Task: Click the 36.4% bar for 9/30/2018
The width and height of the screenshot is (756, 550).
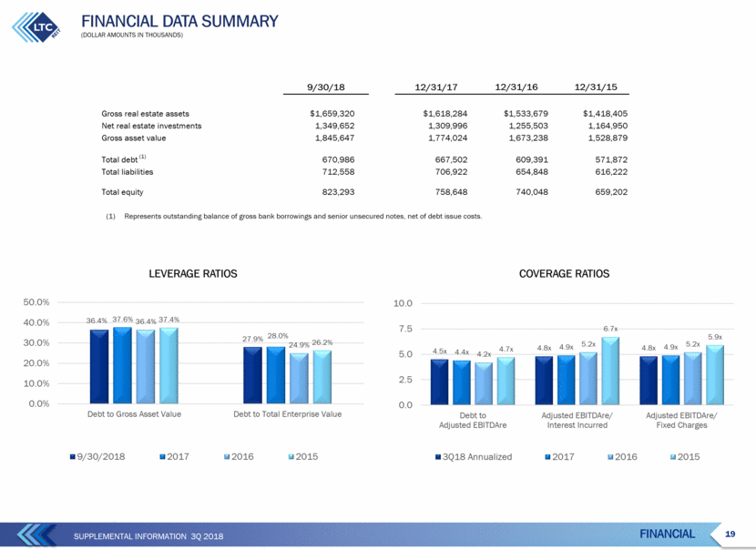Action: tap(99, 367)
